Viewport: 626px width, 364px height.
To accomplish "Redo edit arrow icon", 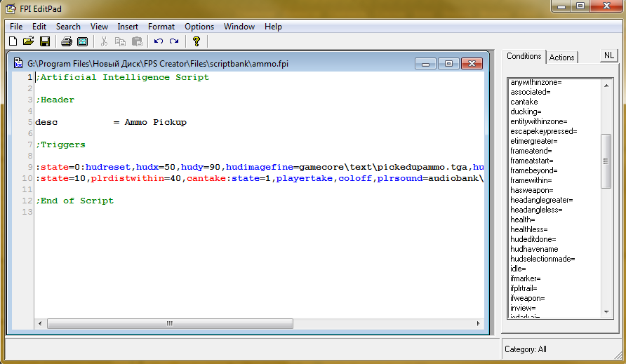I will 174,41.
